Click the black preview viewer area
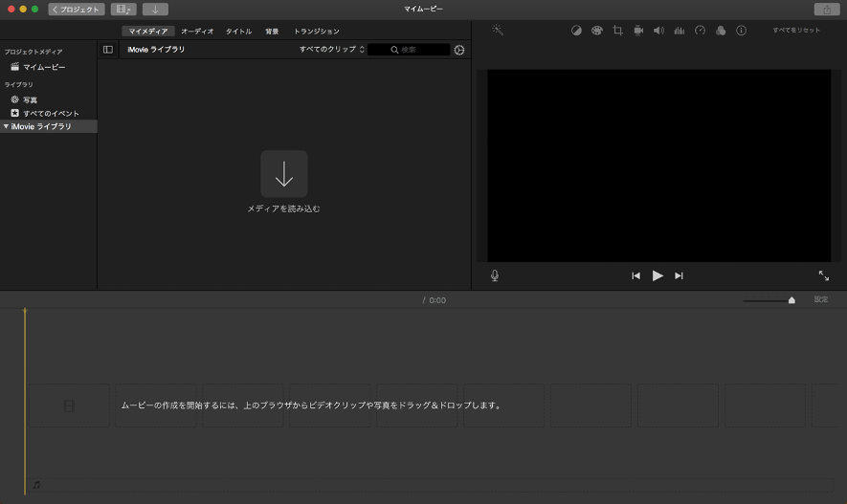The height and width of the screenshot is (504, 847). coord(659,165)
